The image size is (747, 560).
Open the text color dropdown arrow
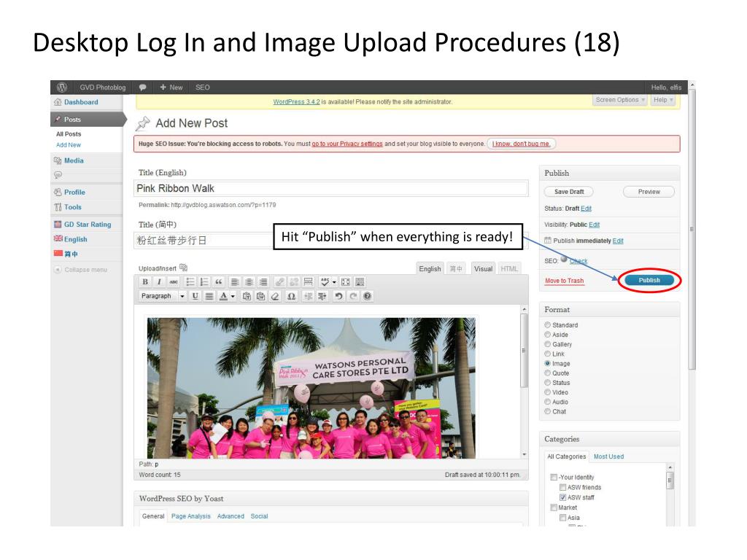tap(233, 296)
